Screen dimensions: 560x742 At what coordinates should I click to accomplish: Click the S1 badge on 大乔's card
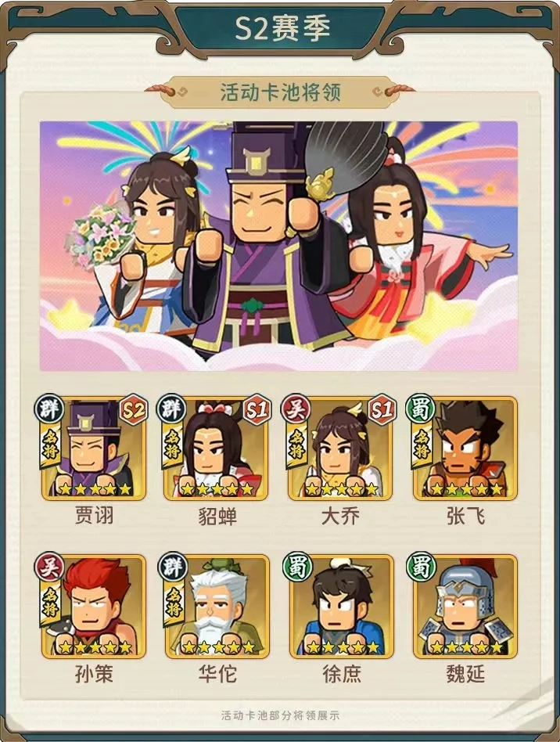pyautogui.click(x=382, y=409)
